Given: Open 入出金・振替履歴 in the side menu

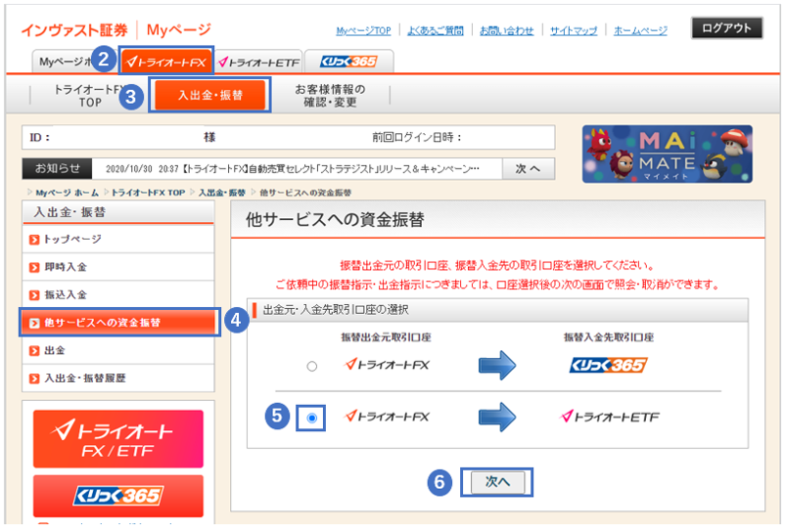Looking at the screenshot, I should [x=118, y=378].
